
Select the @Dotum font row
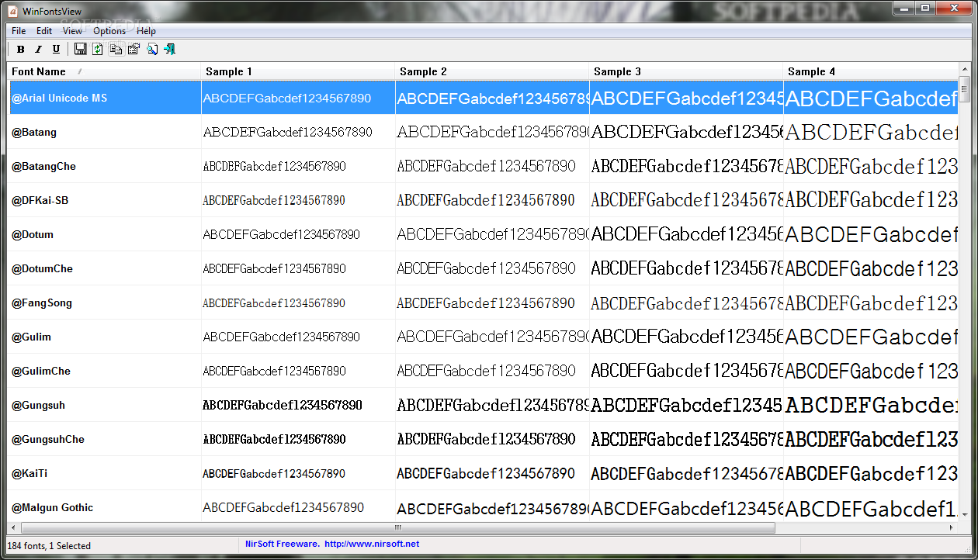(x=483, y=234)
